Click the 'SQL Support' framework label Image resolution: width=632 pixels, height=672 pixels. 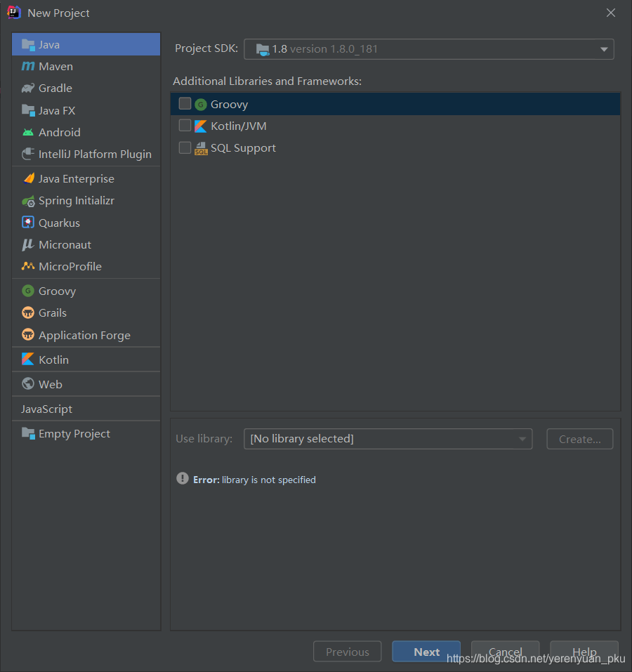click(x=243, y=148)
